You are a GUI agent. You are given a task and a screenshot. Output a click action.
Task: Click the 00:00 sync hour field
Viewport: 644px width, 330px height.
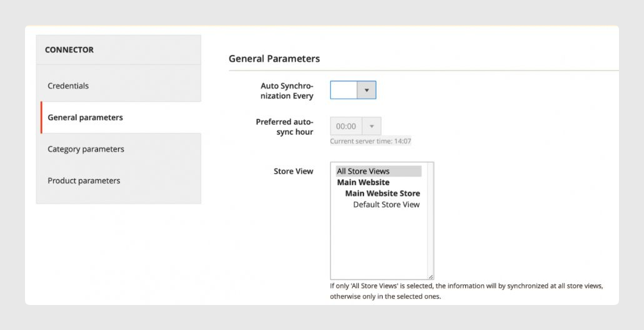pyautogui.click(x=346, y=126)
